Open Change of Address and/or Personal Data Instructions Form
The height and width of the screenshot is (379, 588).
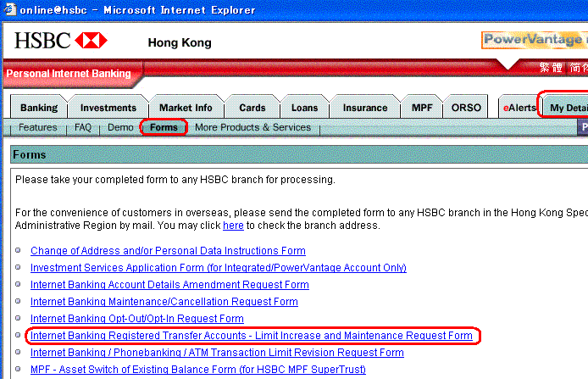(x=168, y=251)
